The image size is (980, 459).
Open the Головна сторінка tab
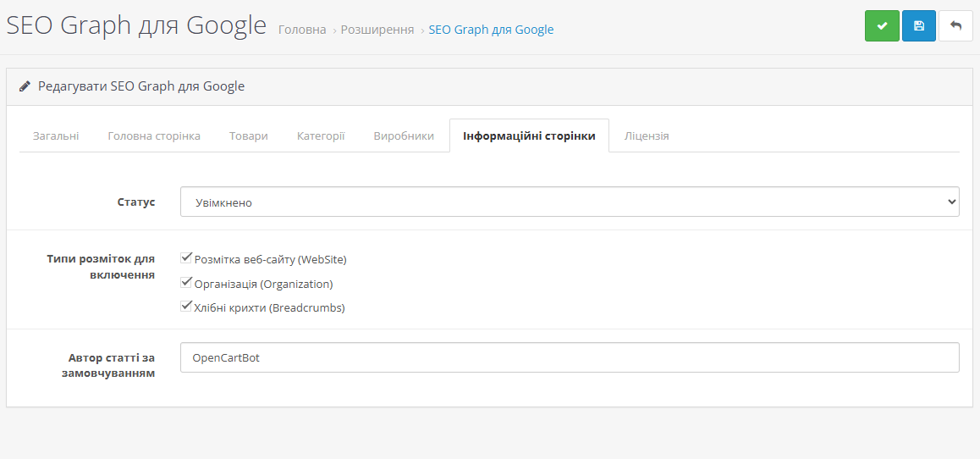point(154,136)
